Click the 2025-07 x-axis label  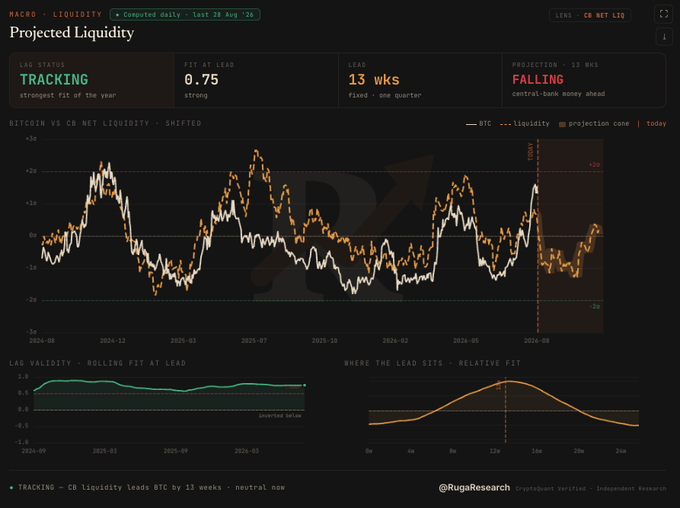pos(254,341)
